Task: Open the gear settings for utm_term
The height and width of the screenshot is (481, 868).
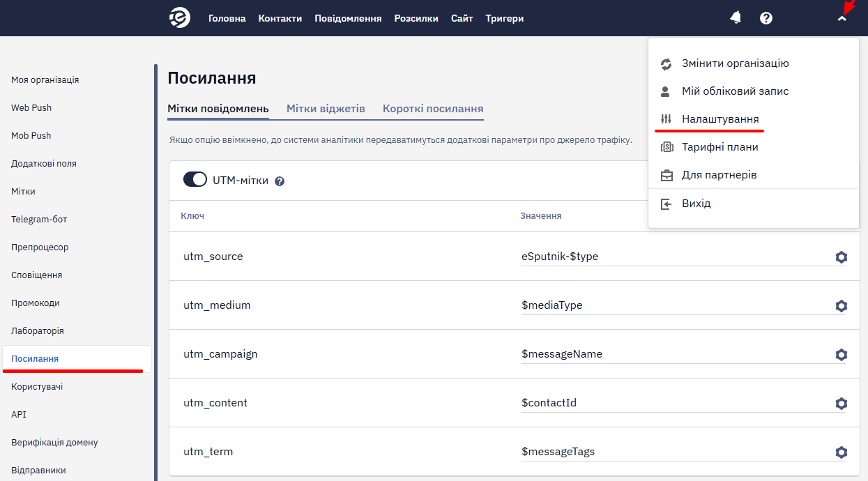Action: (x=841, y=452)
